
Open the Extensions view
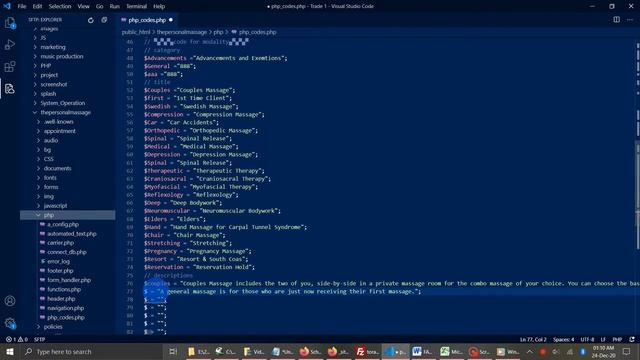(10, 67)
